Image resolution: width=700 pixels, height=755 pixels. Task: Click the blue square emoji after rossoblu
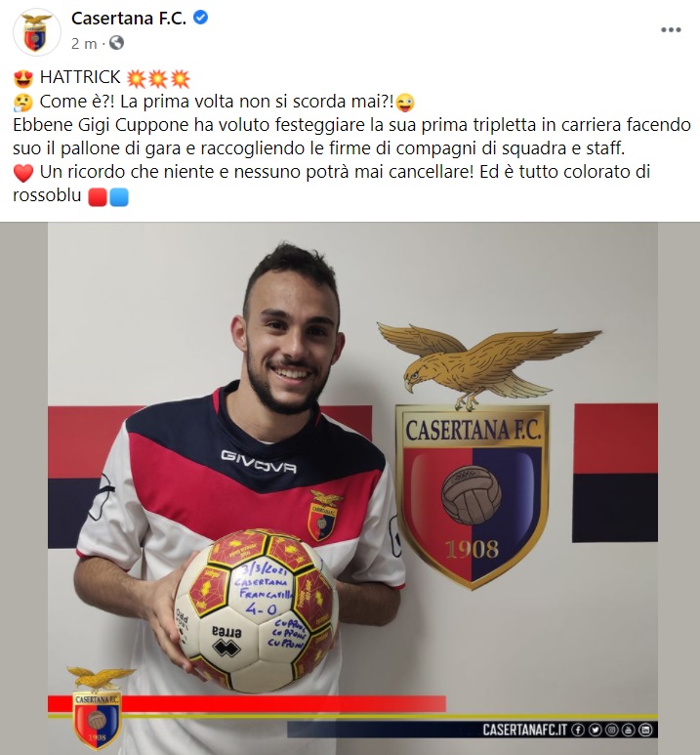(x=119, y=197)
